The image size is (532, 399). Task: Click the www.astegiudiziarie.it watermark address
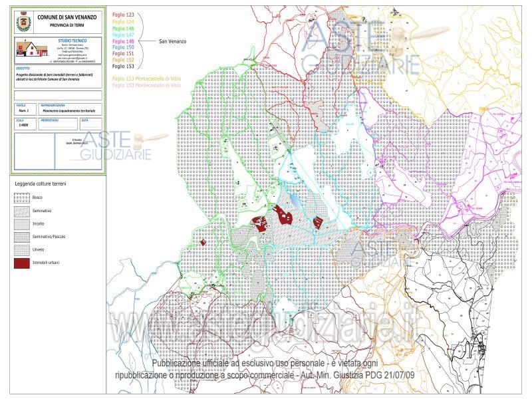click(265, 325)
